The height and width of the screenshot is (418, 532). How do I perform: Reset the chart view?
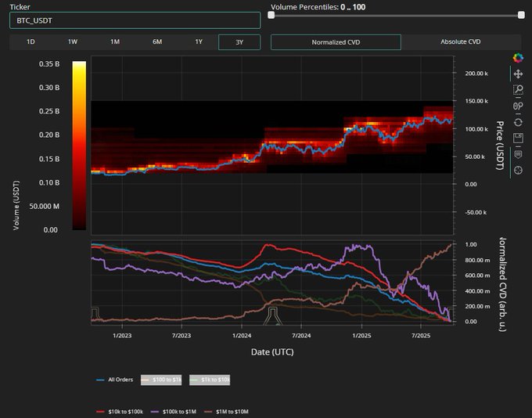tap(517, 122)
